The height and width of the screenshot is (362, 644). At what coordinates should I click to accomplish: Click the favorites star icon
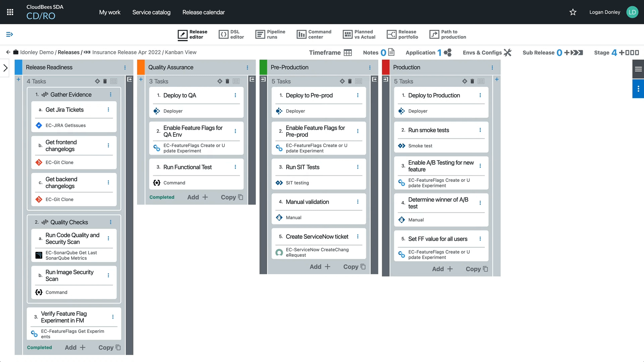tap(573, 12)
